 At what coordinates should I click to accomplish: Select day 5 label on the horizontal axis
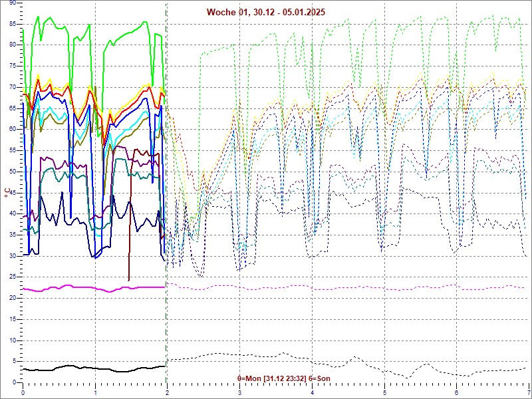(385, 393)
